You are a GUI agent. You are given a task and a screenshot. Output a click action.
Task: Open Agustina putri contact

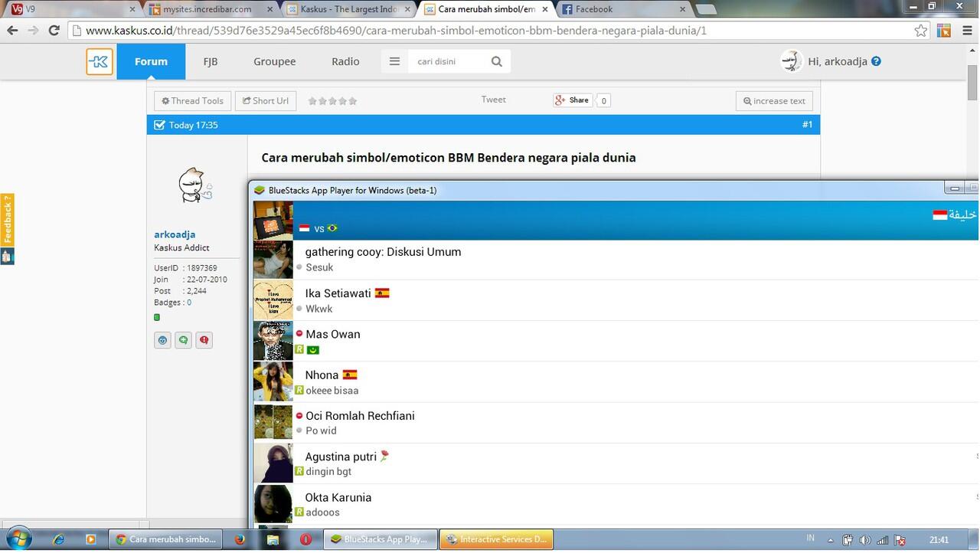point(616,463)
